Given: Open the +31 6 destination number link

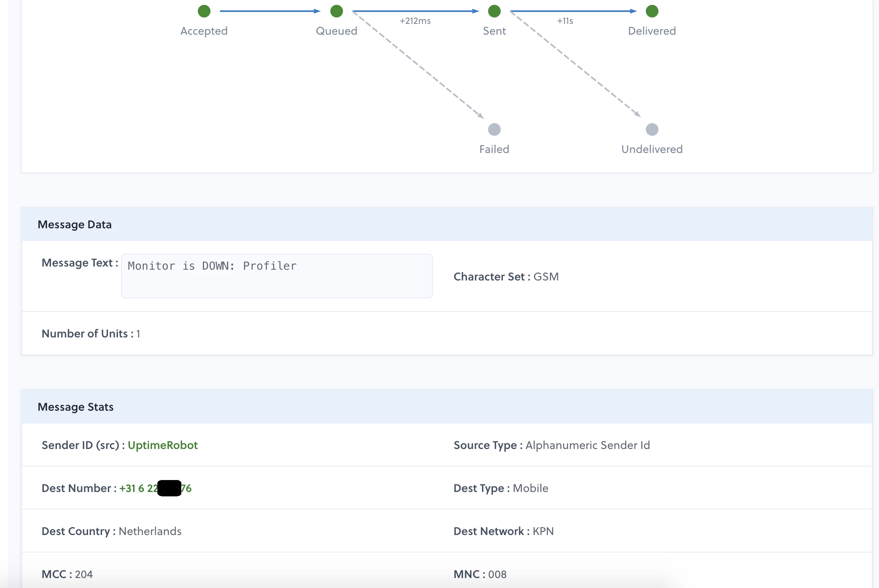Looking at the screenshot, I should [138, 488].
